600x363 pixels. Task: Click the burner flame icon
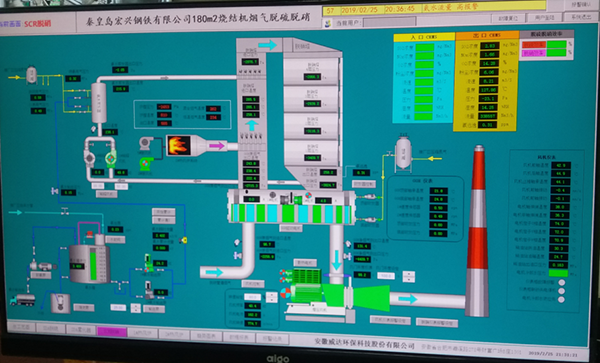click(x=179, y=145)
